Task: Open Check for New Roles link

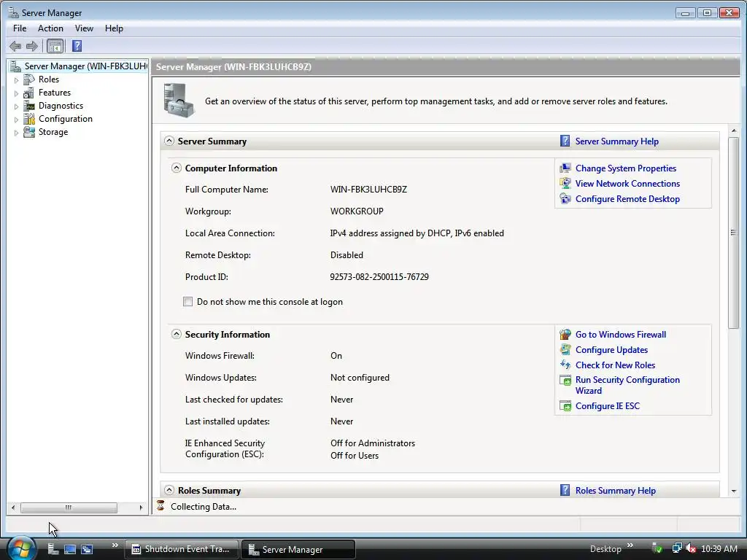Action: coord(615,365)
